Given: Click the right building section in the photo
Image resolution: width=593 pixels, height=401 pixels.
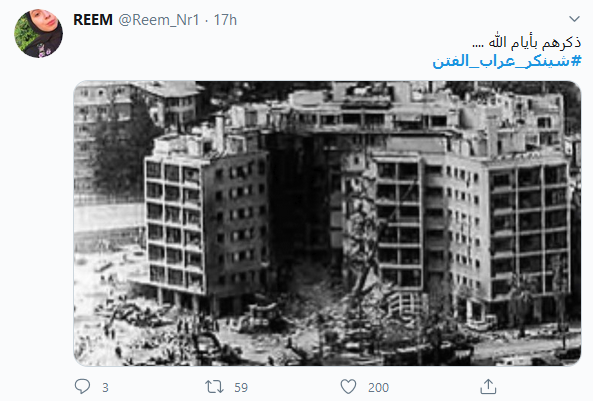Looking at the screenshot, I should (473, 227).
